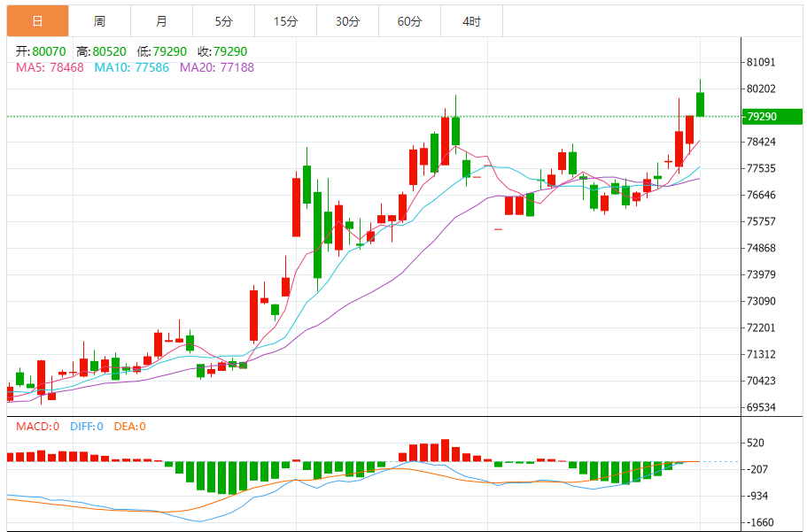Click the -934 MACD axis label

point(757,496)
